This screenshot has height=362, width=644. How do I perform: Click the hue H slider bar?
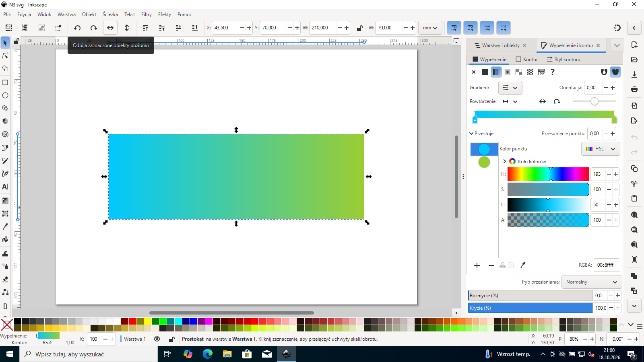pos(548,174)
